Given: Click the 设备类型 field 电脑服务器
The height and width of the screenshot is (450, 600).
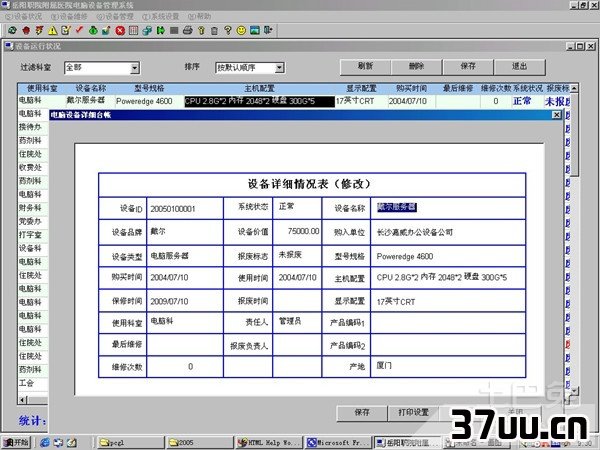Looking at the screenshot, I should (185, 256).
